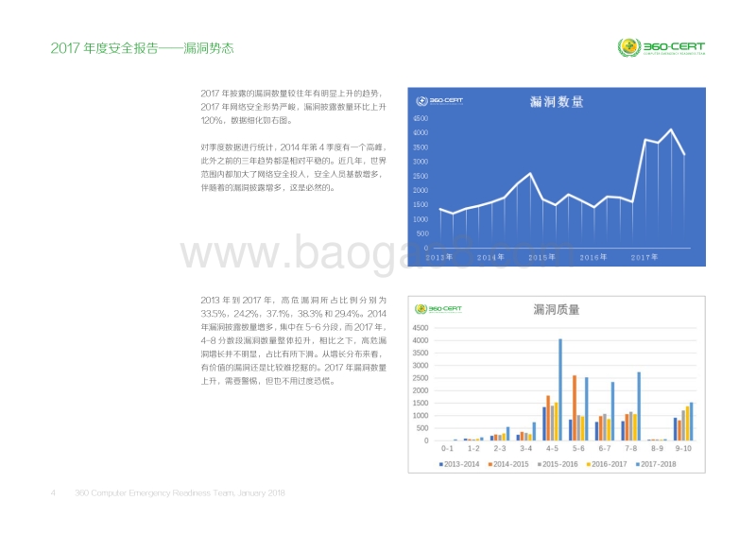Viewport: 756px width, 535px height.
Task: Click the 2014-2015 legend swatch
Action: (x=490, y=464)
